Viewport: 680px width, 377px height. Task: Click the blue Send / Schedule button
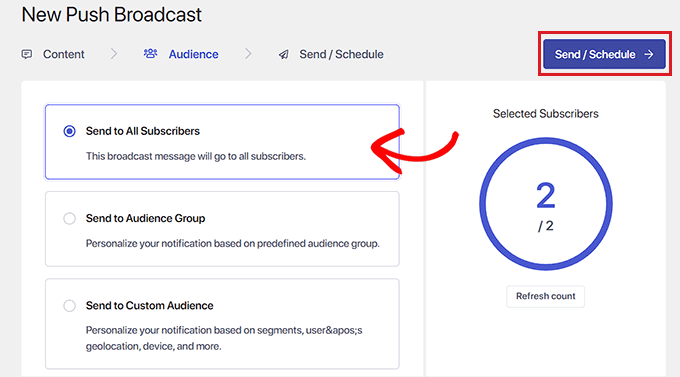(x=604, y=54)
